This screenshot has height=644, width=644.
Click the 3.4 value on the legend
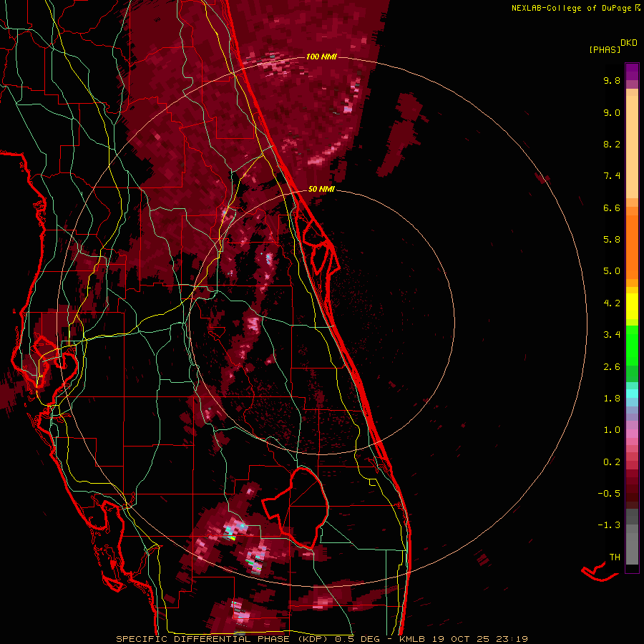coord(612,335)
